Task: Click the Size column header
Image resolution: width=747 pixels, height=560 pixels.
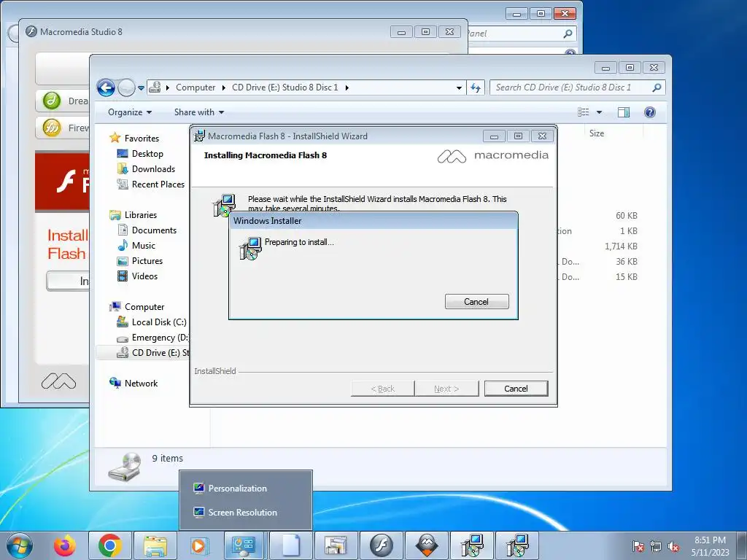Action: tap(597, 133)
